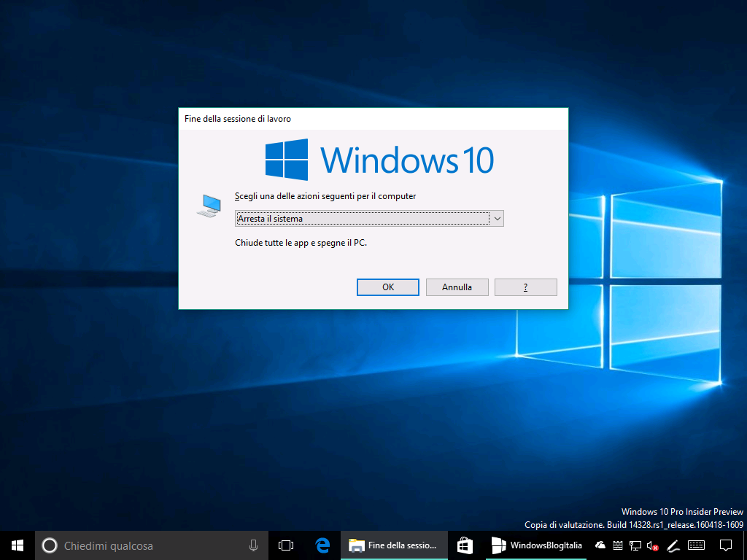Select the 'Arresta il sistema' combo box
The image size is (747, 560).
click(369, 219)
